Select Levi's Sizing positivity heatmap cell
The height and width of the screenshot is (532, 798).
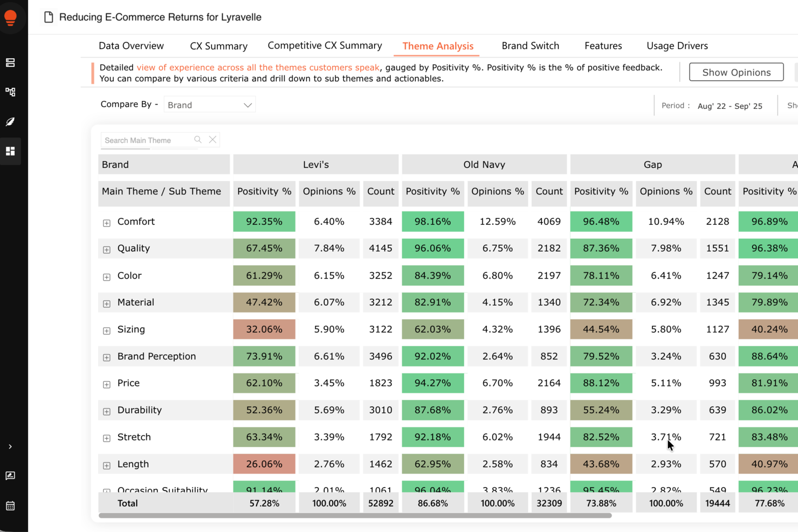coord(264,329)
